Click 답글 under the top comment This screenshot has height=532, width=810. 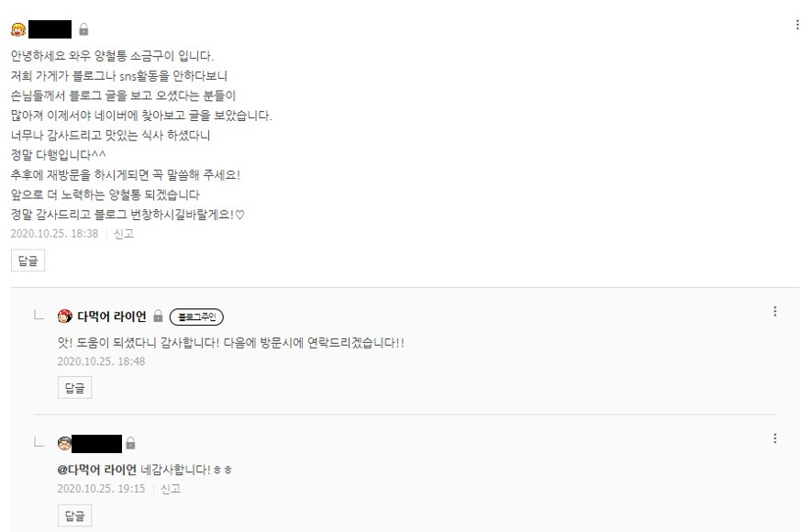pyautogui.click(x=28, y=260)
